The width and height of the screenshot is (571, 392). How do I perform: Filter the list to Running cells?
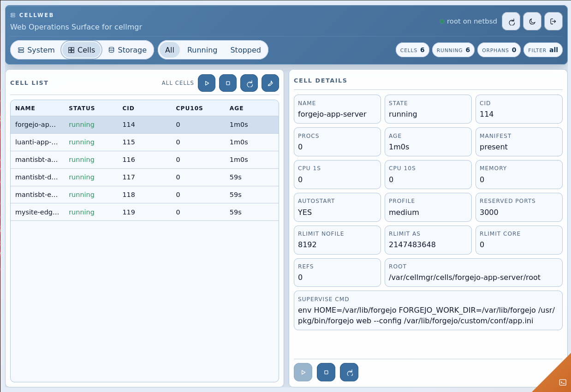tap(202, 50)
